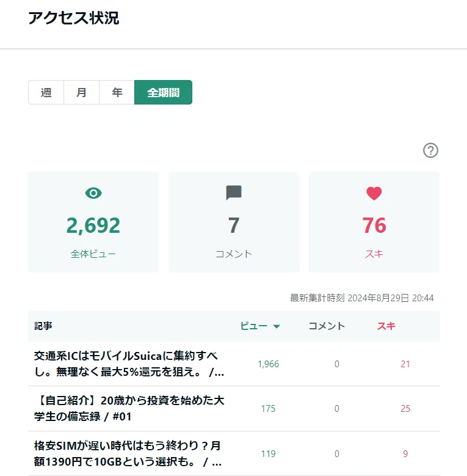Sort by the コメント column header

coord(327,326)
